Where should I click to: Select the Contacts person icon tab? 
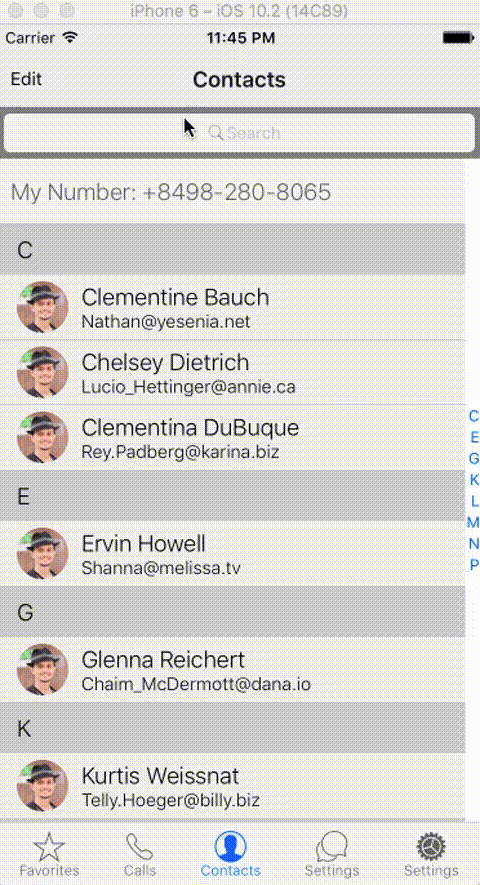point(230,853)
